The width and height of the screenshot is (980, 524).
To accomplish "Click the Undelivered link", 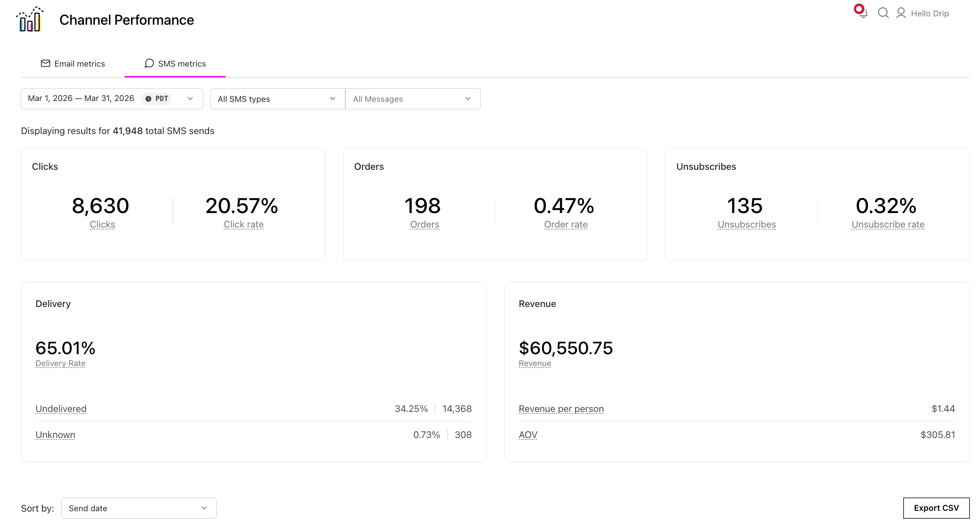I will [x=61, y=408].
